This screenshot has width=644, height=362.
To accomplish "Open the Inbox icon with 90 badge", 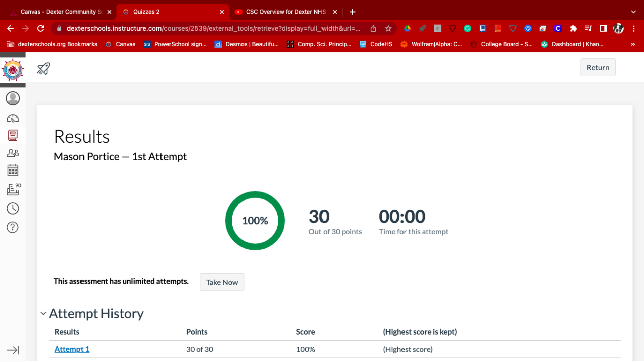I will click(13, 190).
